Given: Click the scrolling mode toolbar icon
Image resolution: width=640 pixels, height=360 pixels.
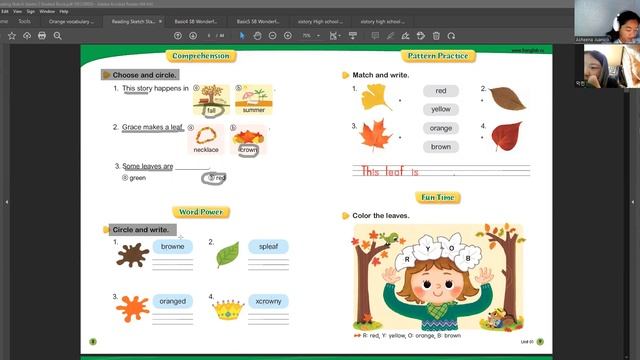Looking at the screenshot, I should (x=353, y=36).
